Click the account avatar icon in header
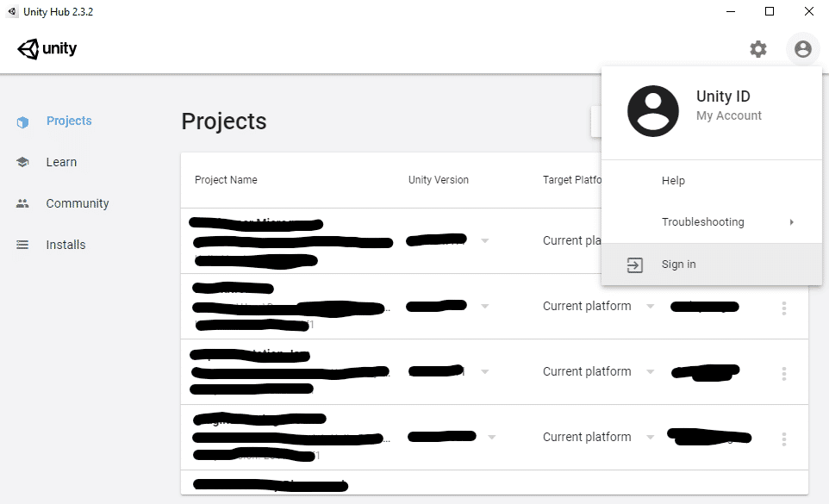The image size is (829, 504). [x=802, y=49]
